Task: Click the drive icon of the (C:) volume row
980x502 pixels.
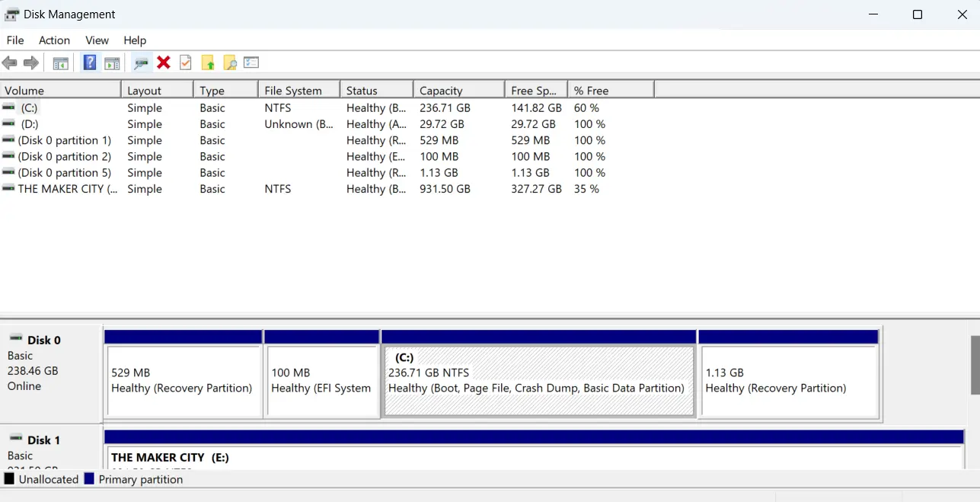Action: (x=8, y=108)
